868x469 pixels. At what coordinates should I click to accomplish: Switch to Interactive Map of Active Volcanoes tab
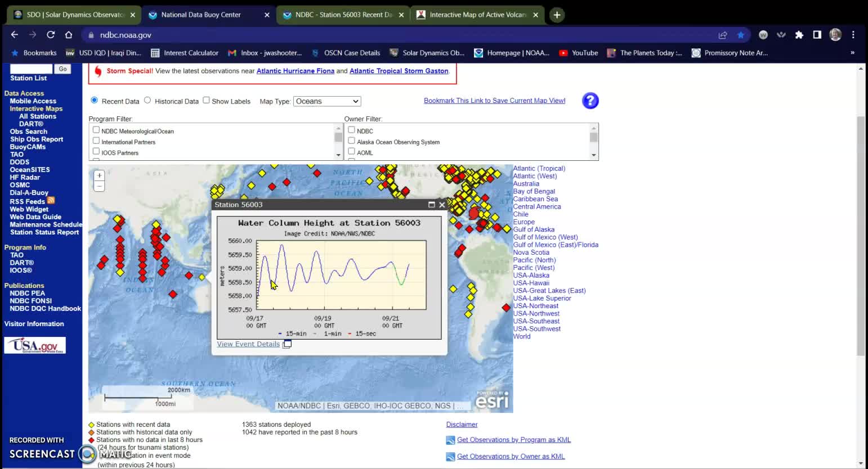tap(477, 15)
